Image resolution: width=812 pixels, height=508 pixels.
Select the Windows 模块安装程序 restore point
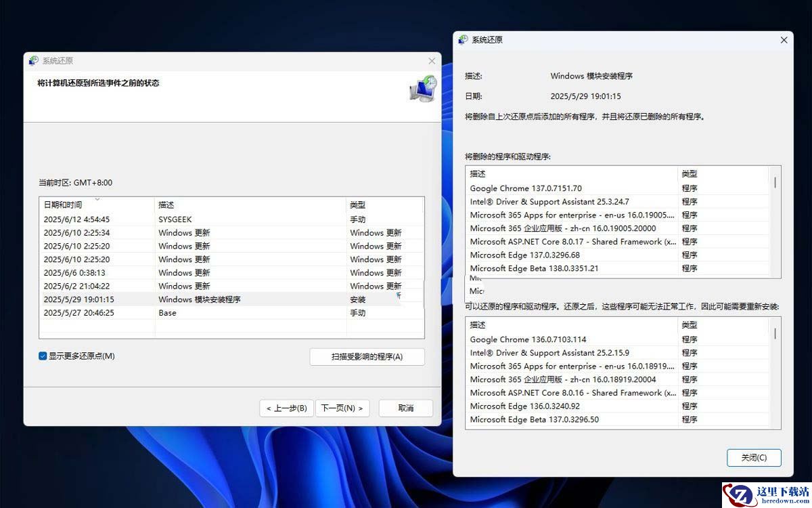(x=231, y=299)
